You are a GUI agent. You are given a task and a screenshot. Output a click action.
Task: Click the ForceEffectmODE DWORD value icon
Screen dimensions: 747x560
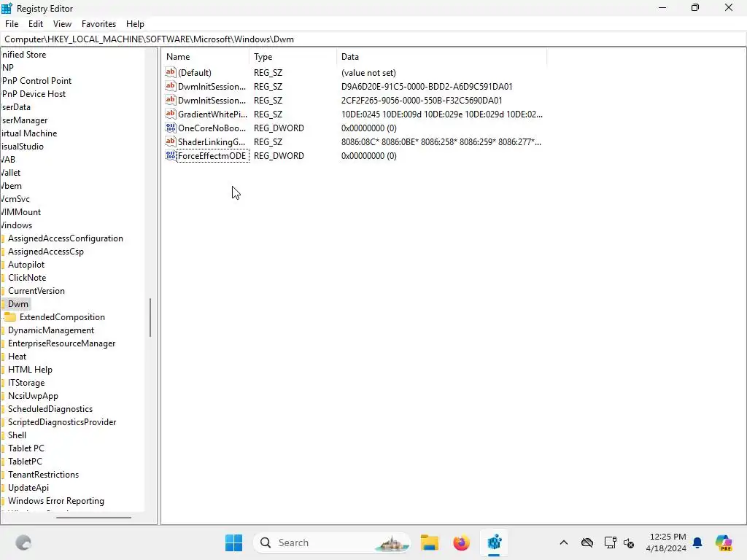point(171,155)
